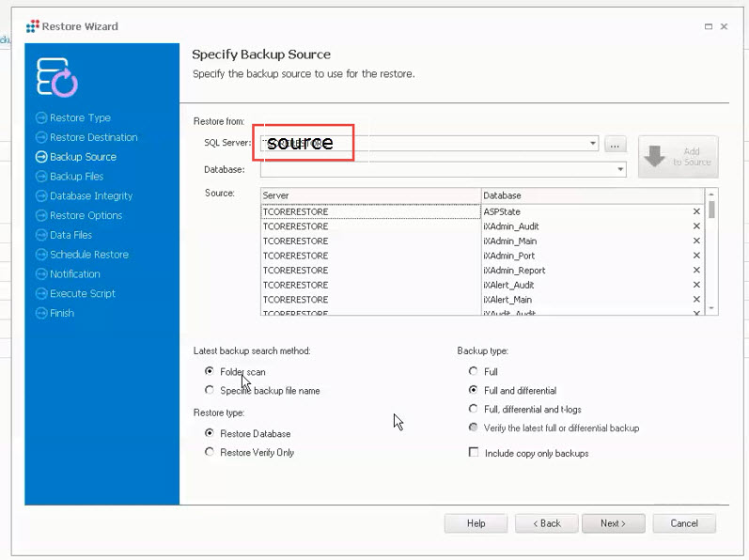Viewport: 749px width, 560px height.
Task: Remove the iXAdmin_Report source row
Action: 696,270
